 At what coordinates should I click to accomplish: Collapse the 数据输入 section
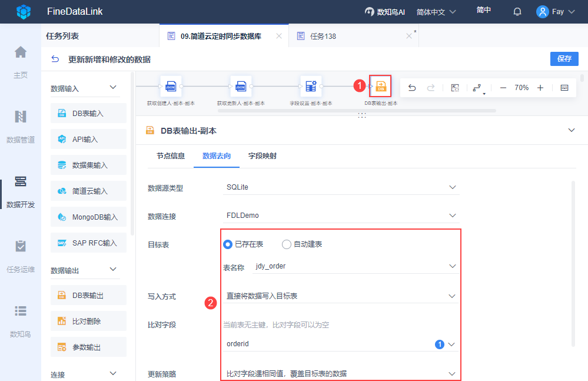pyautogui.click(x=113, y=87)
